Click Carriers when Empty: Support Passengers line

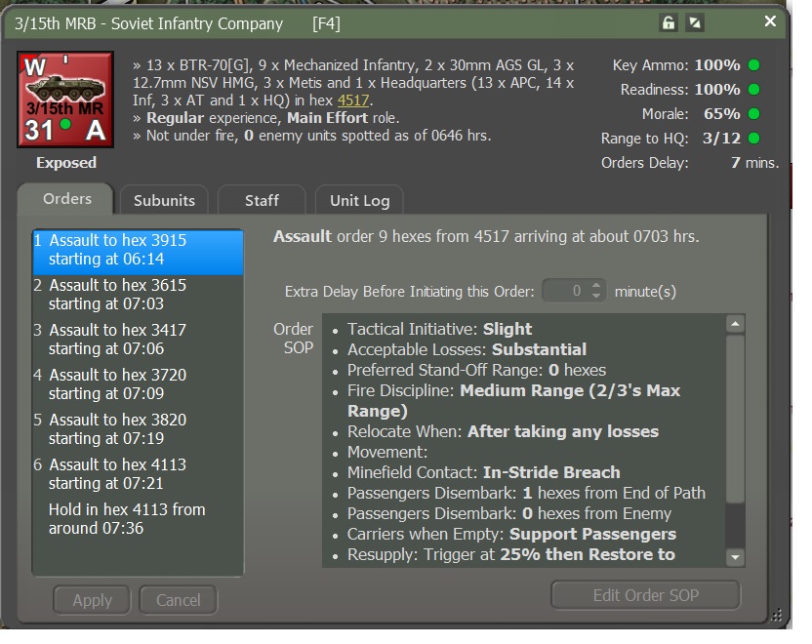coord(511,534)
